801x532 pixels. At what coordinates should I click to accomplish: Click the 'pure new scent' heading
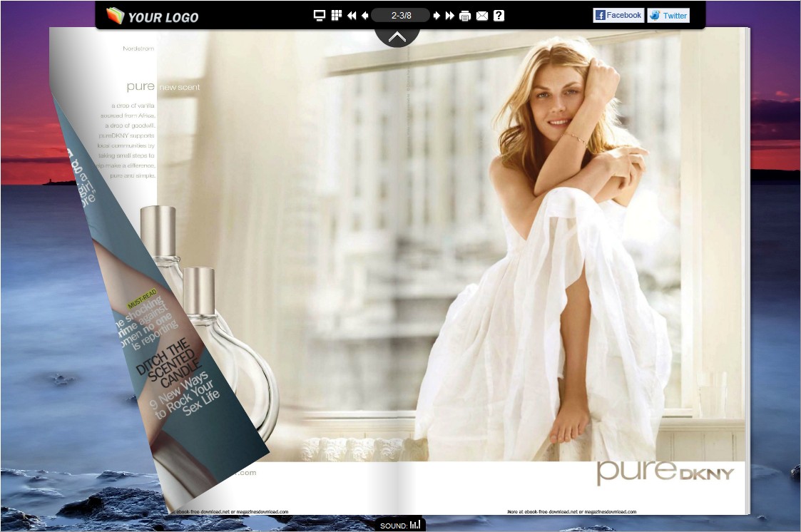[x=163, y=86]
